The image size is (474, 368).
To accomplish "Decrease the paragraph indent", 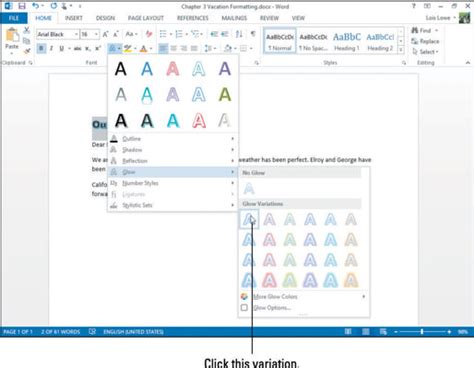I will point(214,34).
